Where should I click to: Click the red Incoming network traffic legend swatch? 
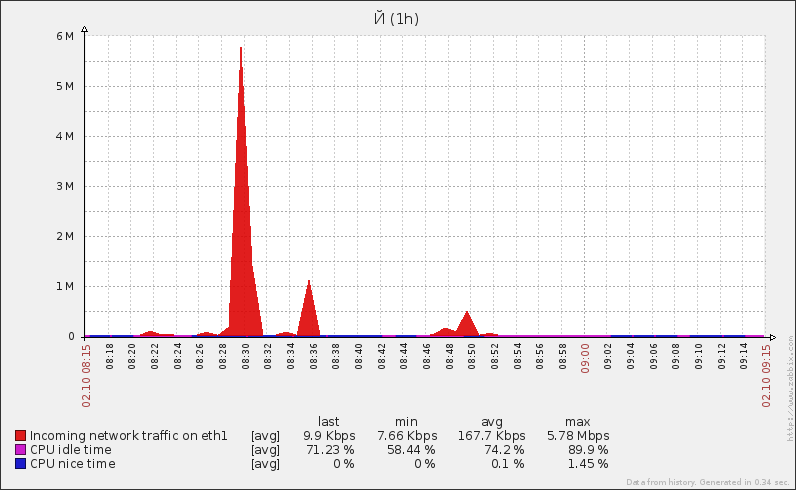[x=20, y=436]
